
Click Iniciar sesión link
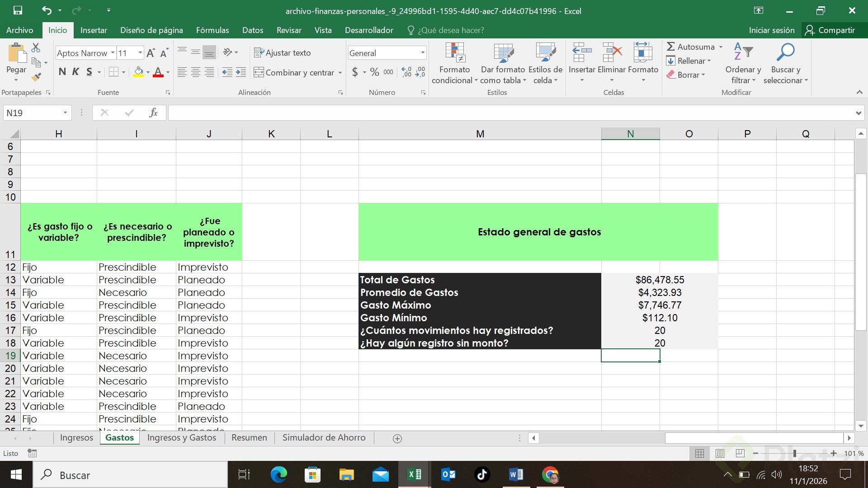coord(771,30)
